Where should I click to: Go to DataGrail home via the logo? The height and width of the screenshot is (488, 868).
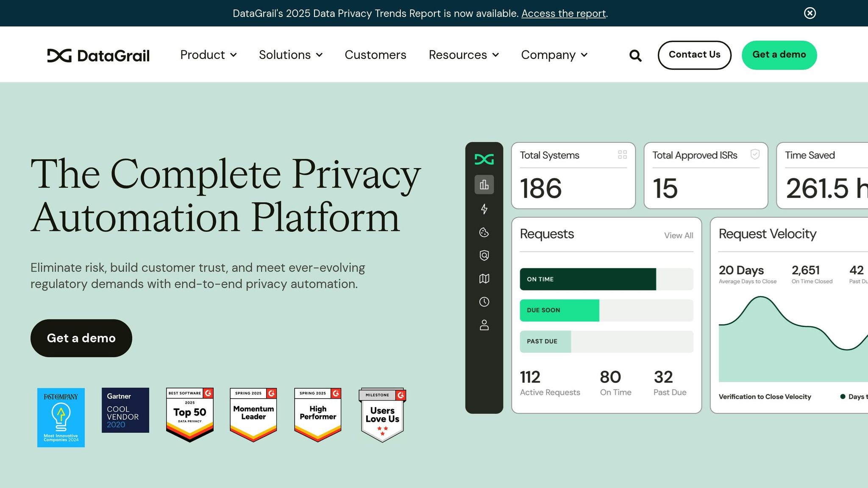pyautogui.click(x=98, y=55)
